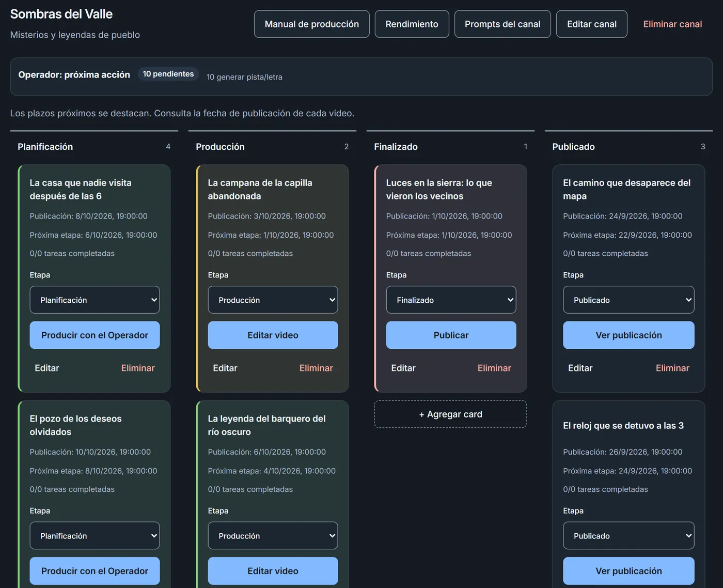Click Editar on 'La campana de la capilla' card
723x588 pixels.
[x=225, y=368]
